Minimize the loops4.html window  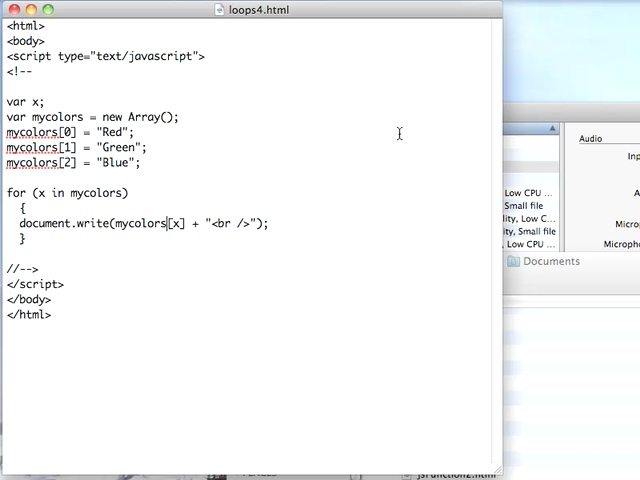pyautogui.click(x=31, y=9)
